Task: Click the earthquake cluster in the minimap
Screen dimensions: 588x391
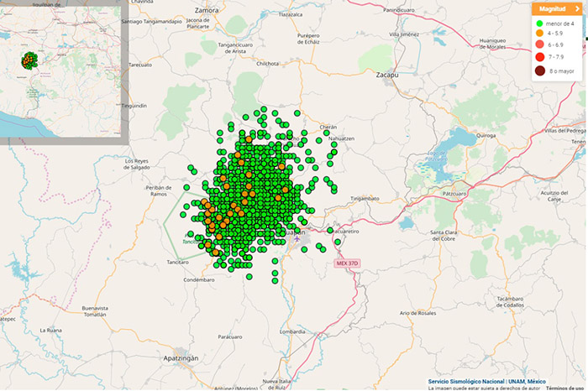Action: point(31,60)
